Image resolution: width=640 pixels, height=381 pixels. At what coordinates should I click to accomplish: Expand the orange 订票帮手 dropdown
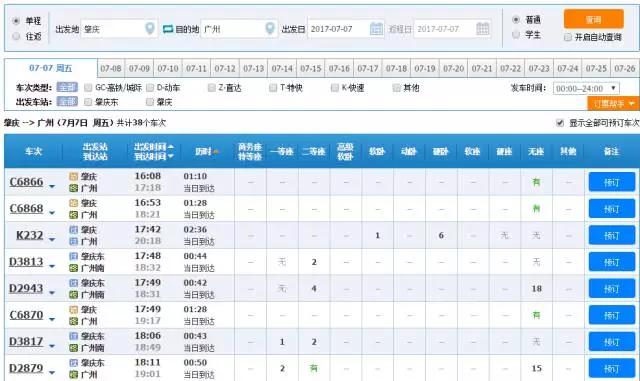coord(613,104)
